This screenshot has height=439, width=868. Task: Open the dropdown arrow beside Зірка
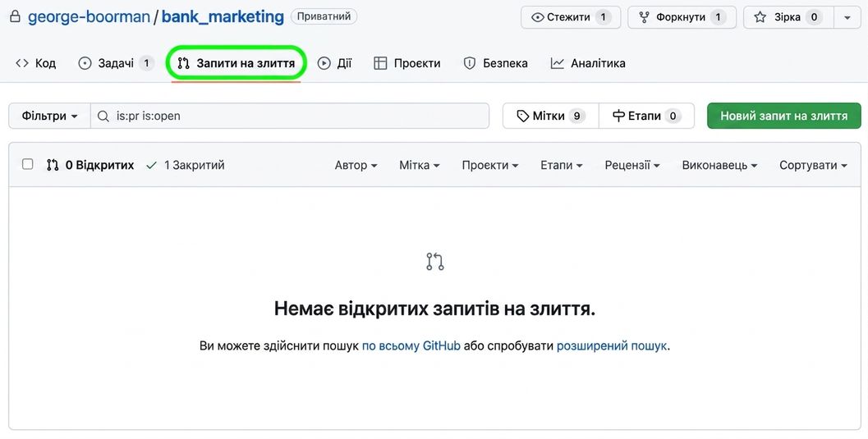pos(847,17)
